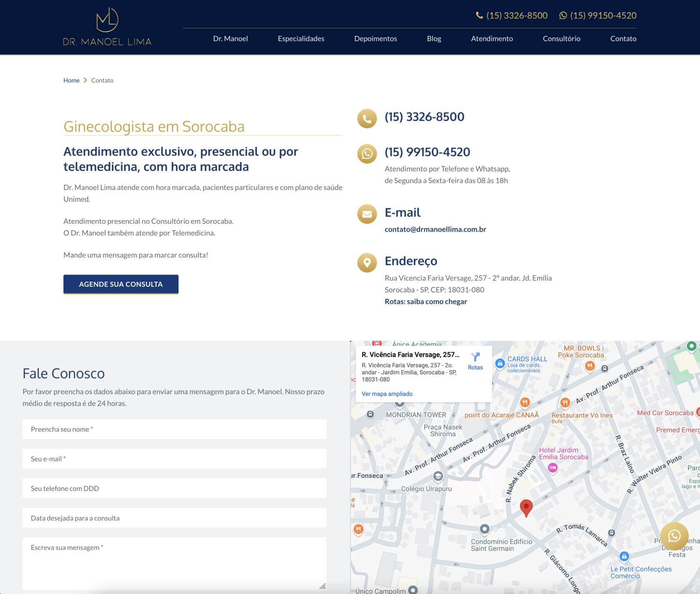Click the Home breadcrumb link
The image size is (700, 594).
click(71, 80)
